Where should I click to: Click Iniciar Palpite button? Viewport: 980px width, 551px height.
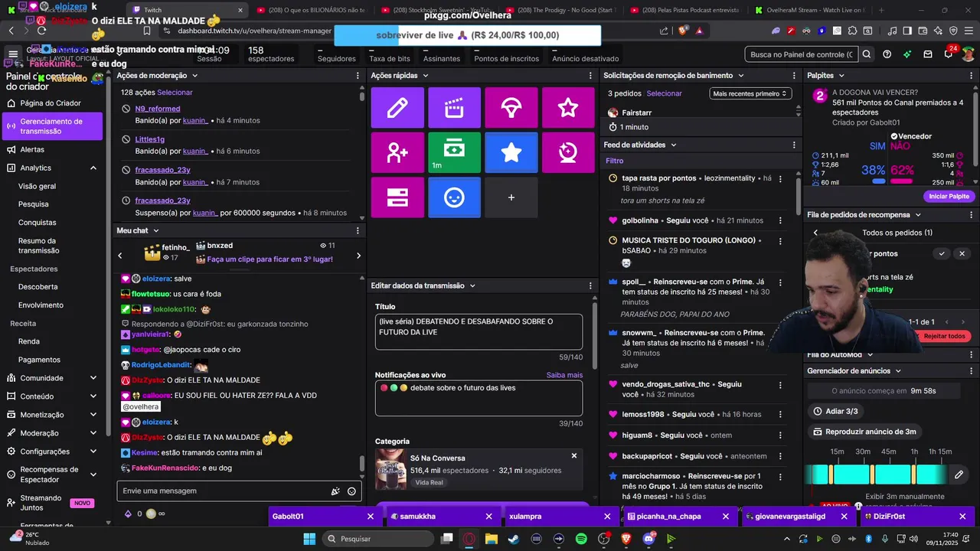pos(949,197)
